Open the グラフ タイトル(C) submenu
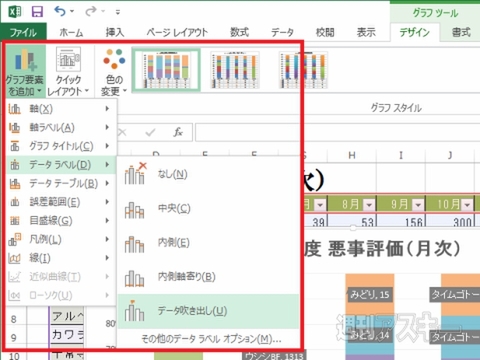Screen dimensions: 480x360 (x=61, y=146)
